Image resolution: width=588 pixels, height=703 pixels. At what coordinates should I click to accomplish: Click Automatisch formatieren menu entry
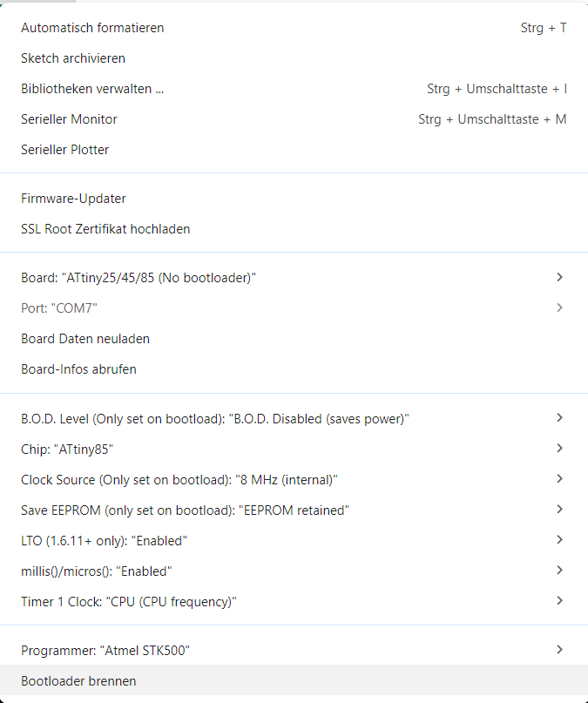point(92,28)
